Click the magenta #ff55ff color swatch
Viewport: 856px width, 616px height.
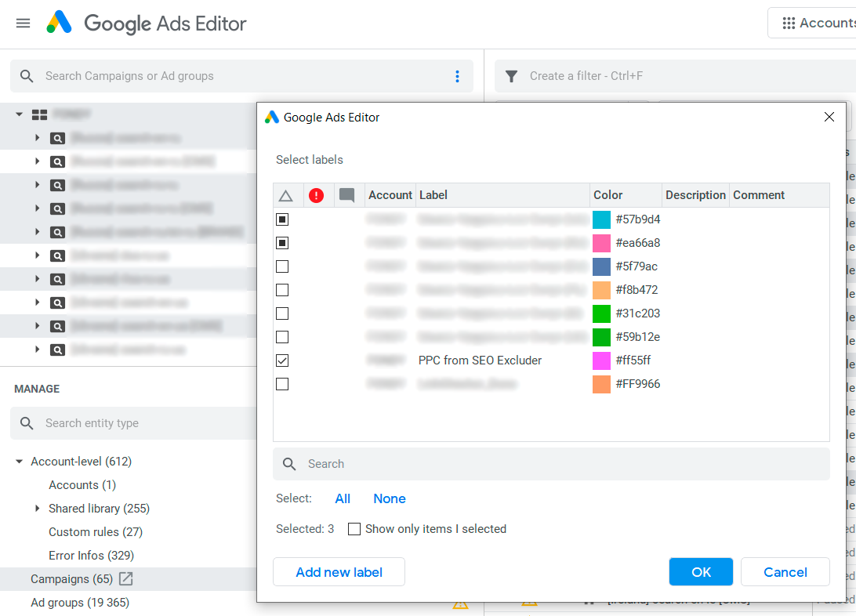click(x=601, y=361)
